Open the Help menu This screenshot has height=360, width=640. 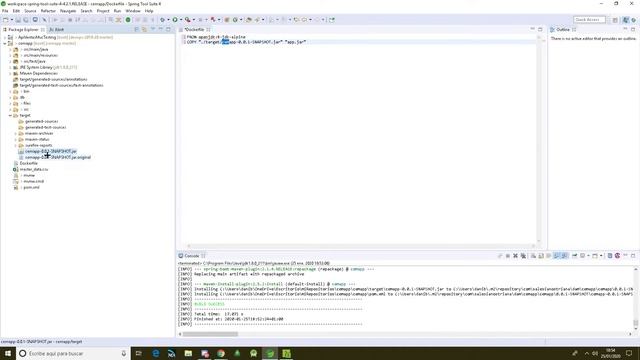point(149,11)
